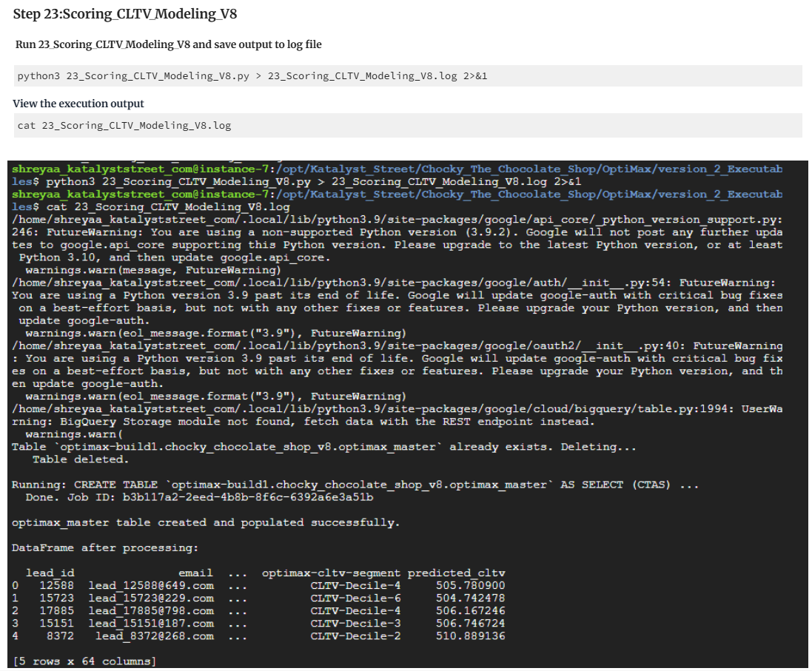Screen dimensions: 812x671
Task: Click the Job ID 'b3b117a2-2eed-4b8b-8f6c-6392a6e3a51b'
Action: pyautogui.click(x=247, y=498)
